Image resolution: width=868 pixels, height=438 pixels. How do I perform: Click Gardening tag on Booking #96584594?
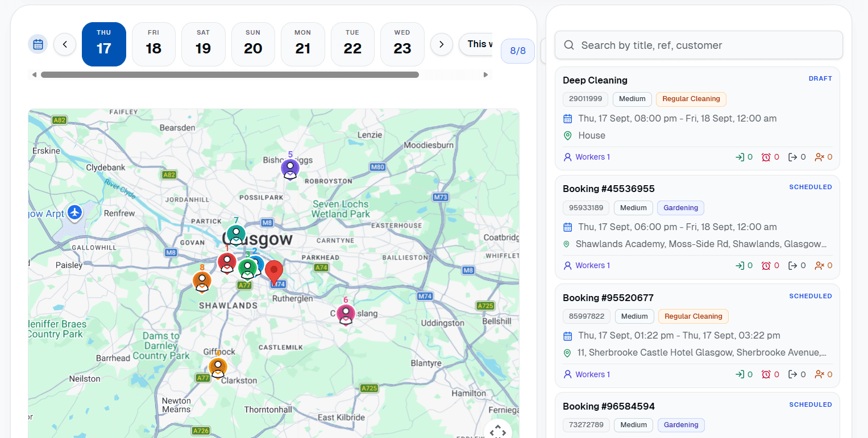tap(681, 425)
